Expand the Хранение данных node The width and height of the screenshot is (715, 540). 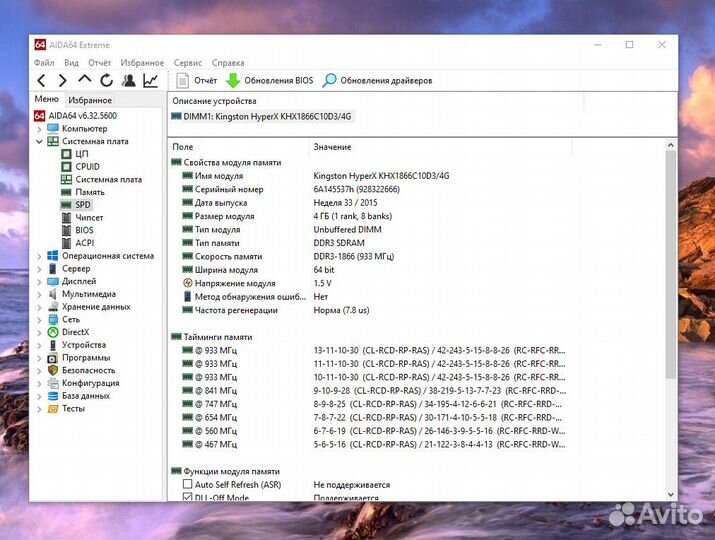coord(39,307)
